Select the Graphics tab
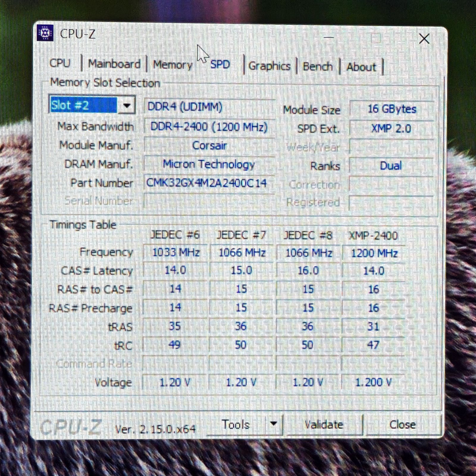 270,66
